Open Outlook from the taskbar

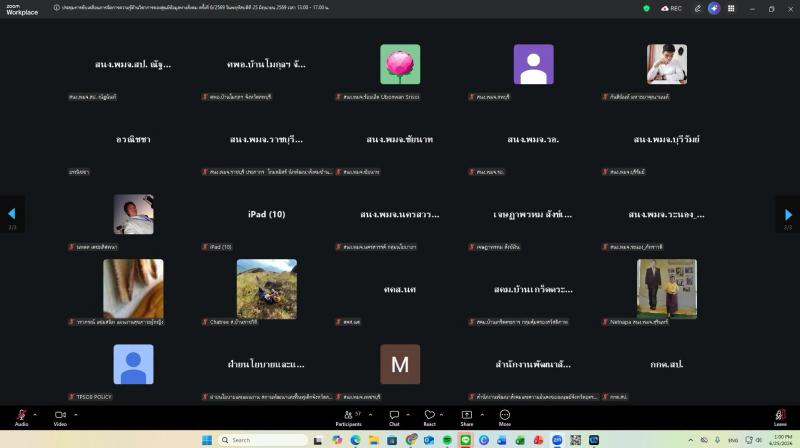(429, 440)
